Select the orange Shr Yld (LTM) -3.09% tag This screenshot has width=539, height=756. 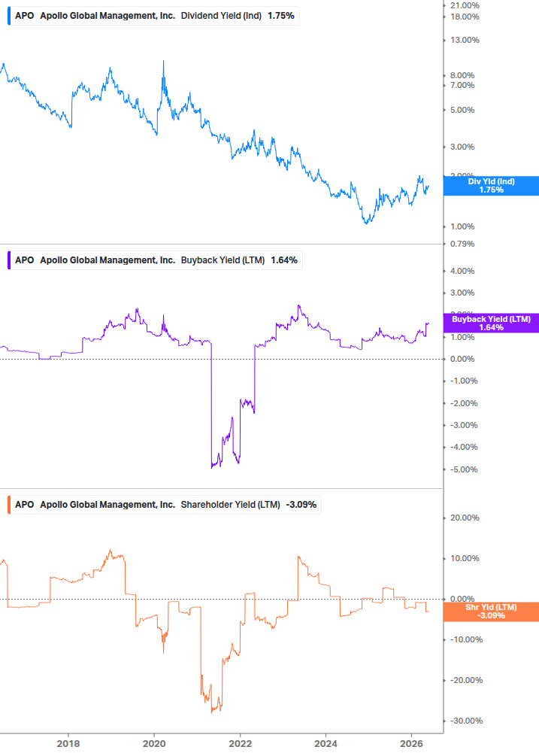click(x=491, y=612)
